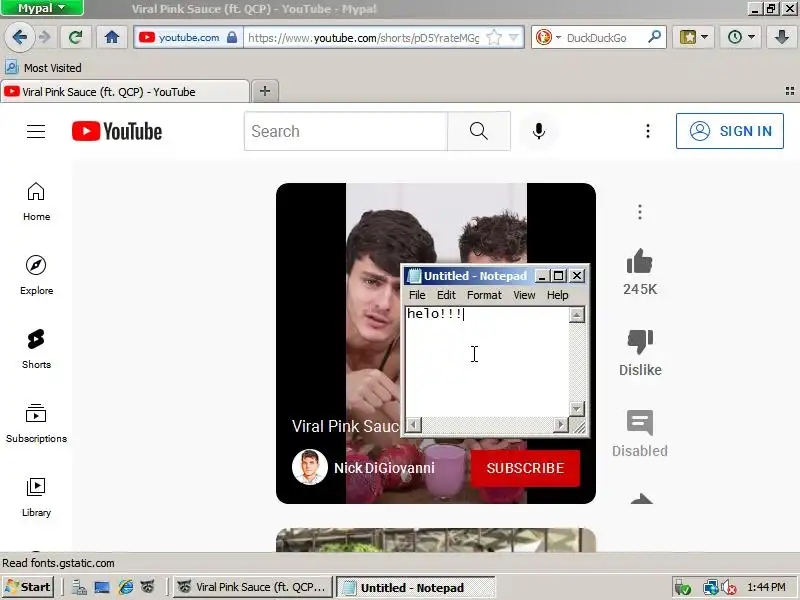Click the padlock site security icon
The width and height of the screenshot is (800, 600).
point(232,37)
